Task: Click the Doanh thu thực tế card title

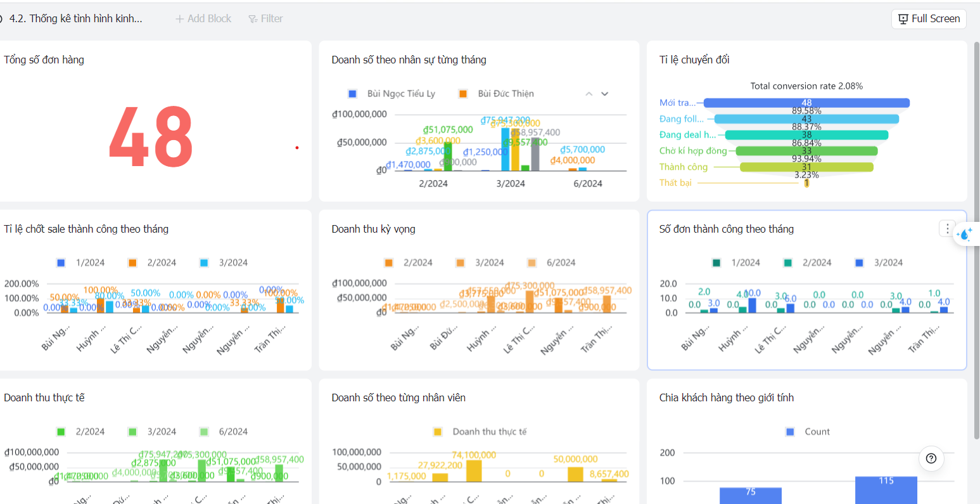Action: [x=44, y=397]
